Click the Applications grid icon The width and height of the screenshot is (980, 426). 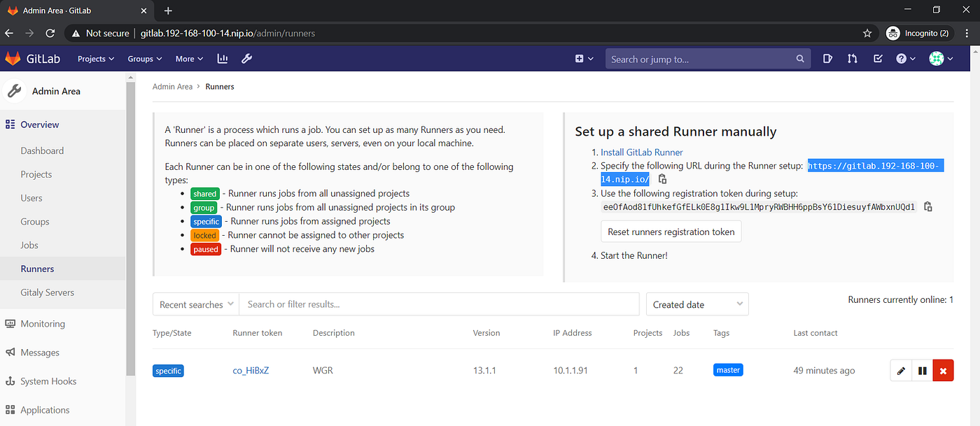10,410
